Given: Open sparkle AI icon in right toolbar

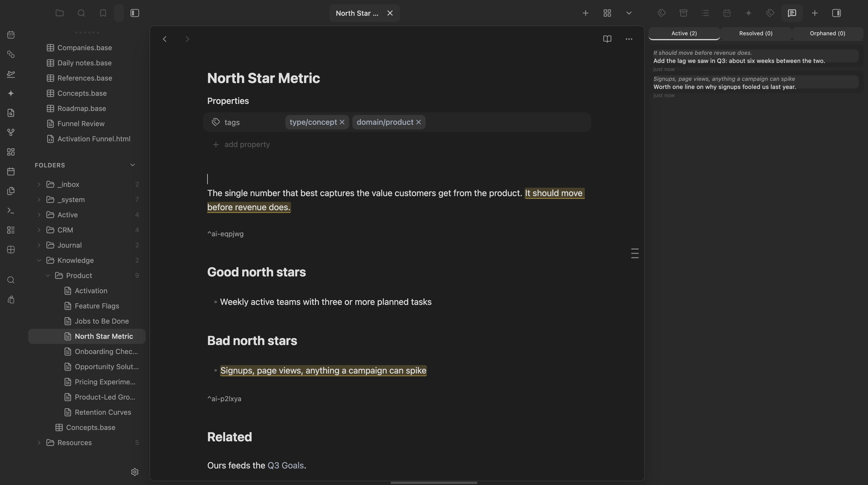Looking at the screenshot, I should pyautogui.click(x=748, y=13).
